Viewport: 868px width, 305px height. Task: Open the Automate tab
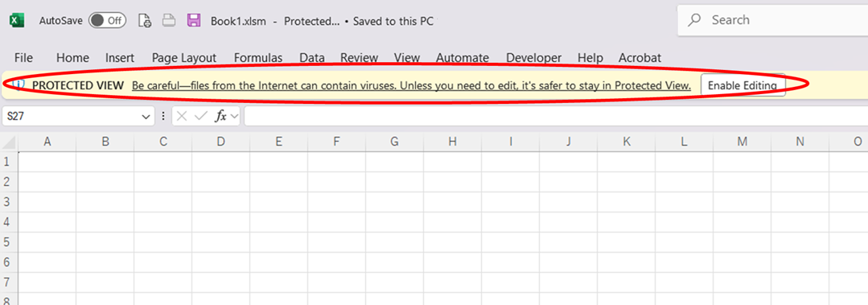[x=463, y=58]
